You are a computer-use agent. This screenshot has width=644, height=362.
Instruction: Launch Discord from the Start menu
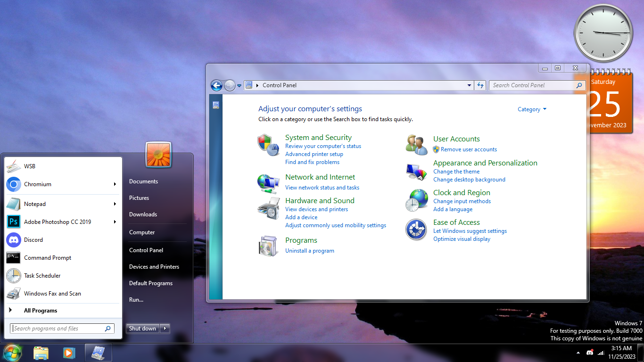33,240
